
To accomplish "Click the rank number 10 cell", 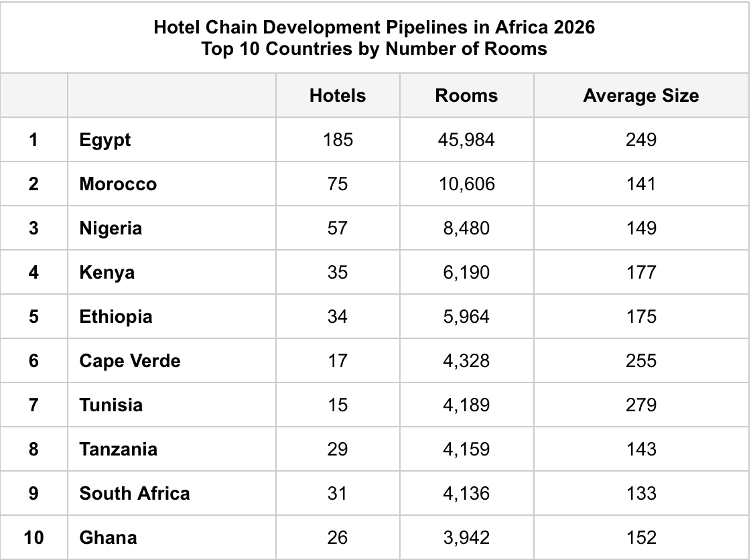I will (33, 537).
